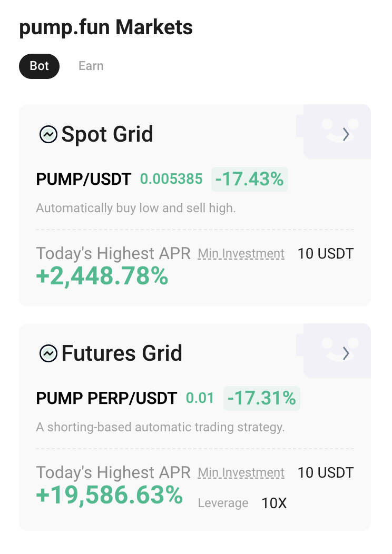Image resolution: width=392 pixels, height=554 pixels.
Task: Expand the Futures Grid card chevron
Action: pos(346,353)
